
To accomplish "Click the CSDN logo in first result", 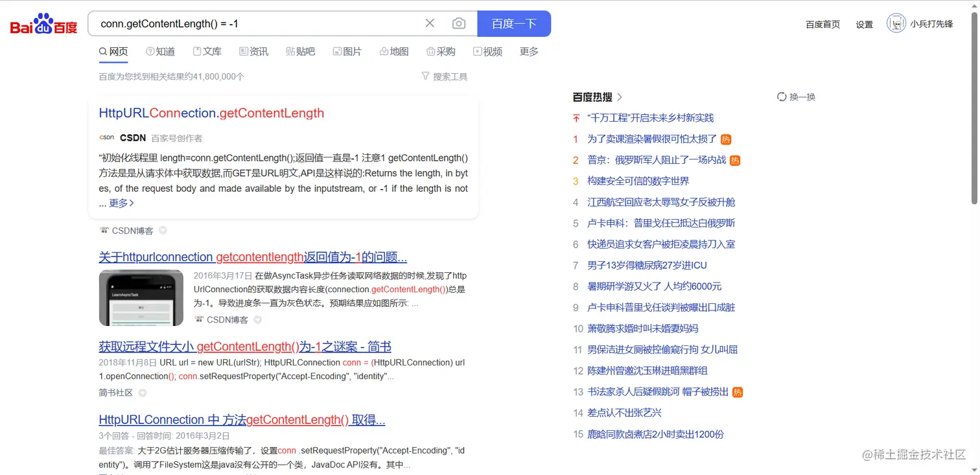I will (106, 137).
